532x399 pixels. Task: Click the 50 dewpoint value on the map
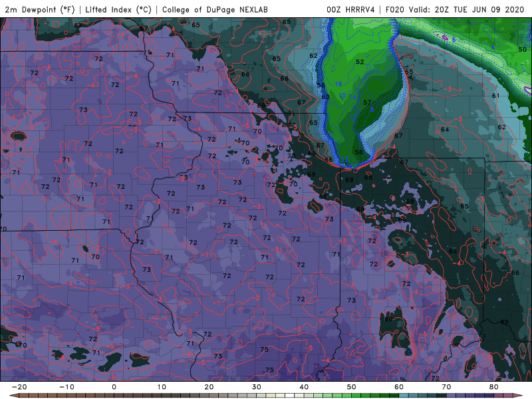click(523, 49)
